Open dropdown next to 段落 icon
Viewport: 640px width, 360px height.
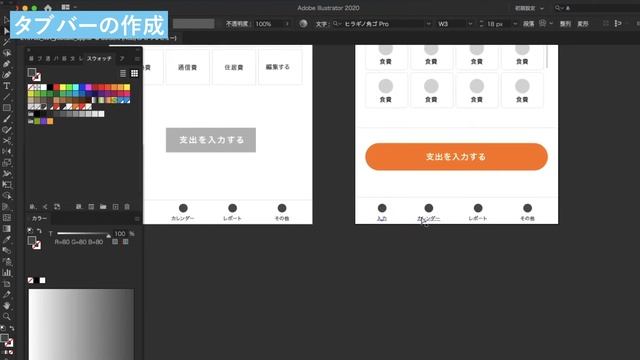[551, 24]
